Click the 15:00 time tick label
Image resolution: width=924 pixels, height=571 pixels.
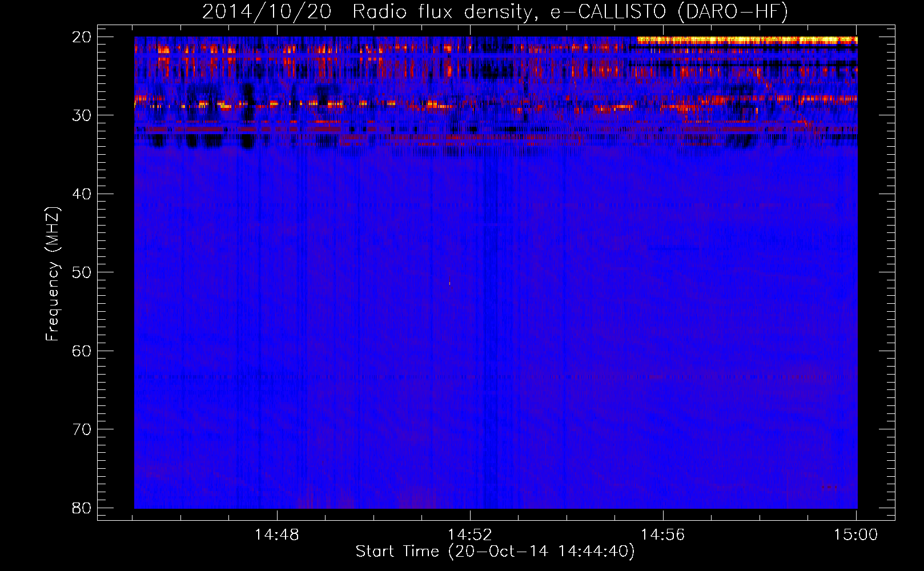[856, 535]
